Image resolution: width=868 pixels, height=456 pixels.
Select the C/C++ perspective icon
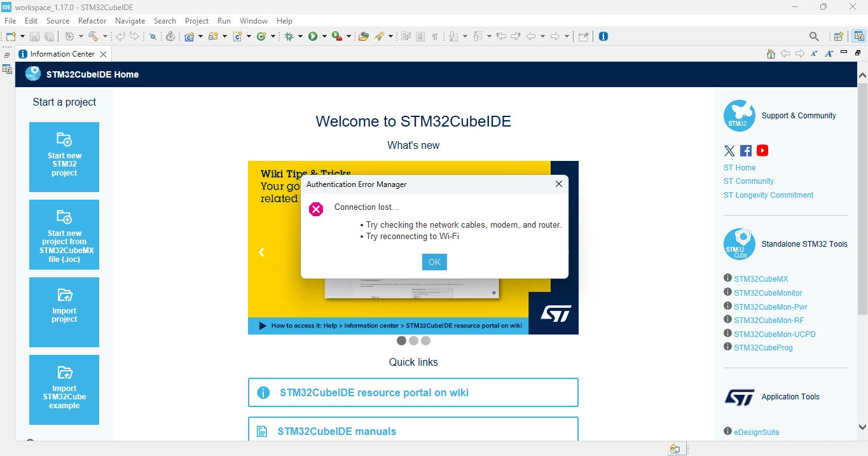(x=859, y=36)
